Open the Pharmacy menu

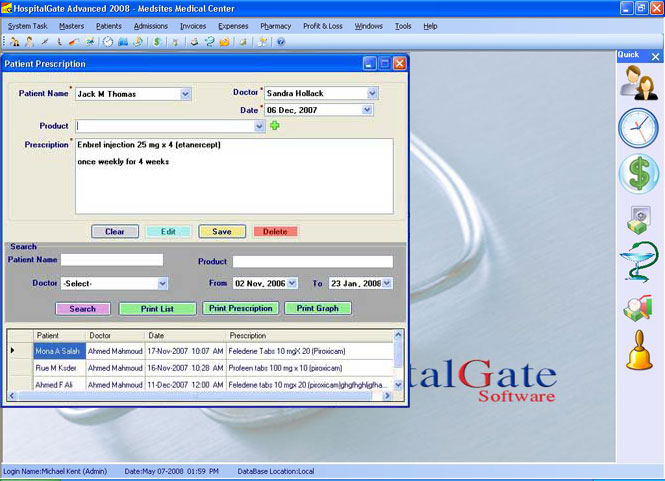275,26
